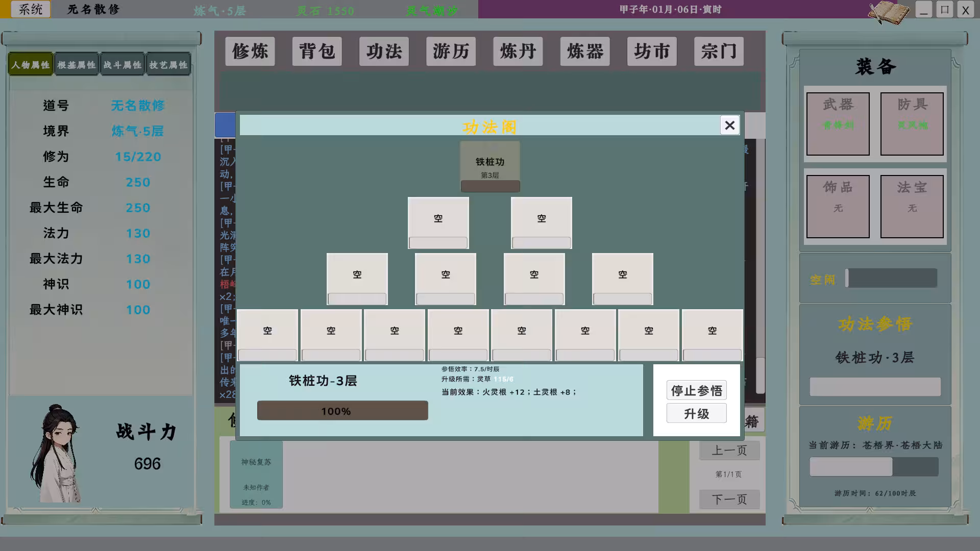
Task: Open the 炼丹 alchemy menu
Action: (x=518, y=51)
